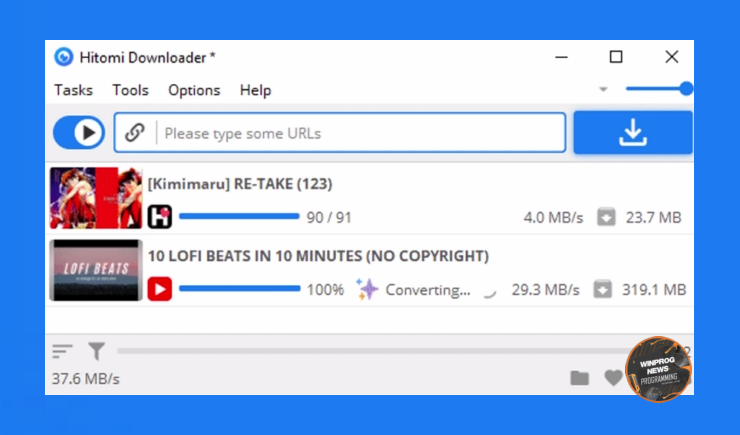Screen dimensions: 740x435
Task: Click the Converting... status text
Action: (x=428, y=290)
